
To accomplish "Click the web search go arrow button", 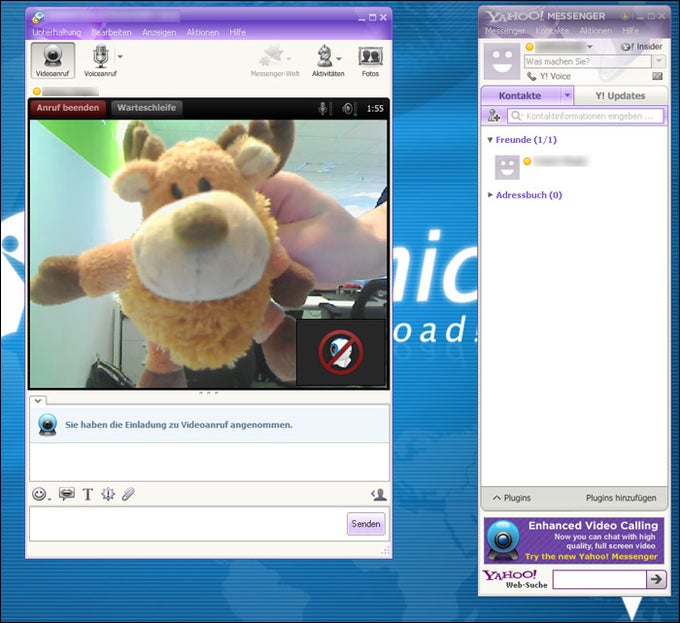I will click(656, 579).
